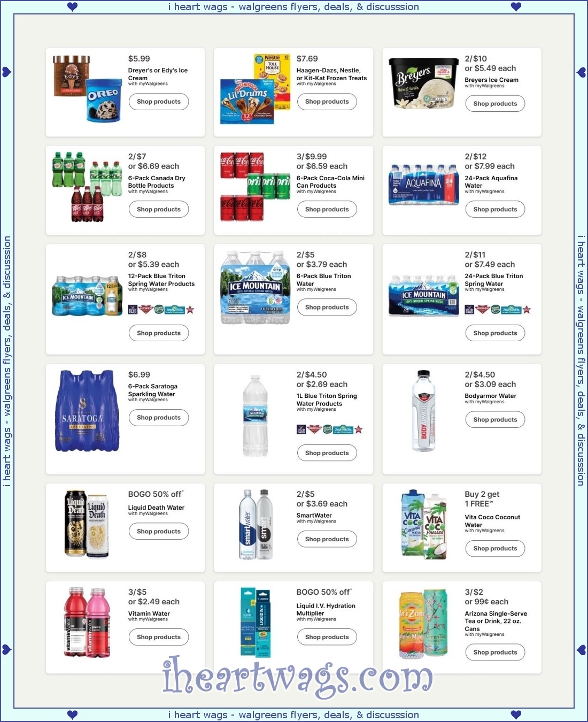Shop products for 6-Pack Coca-Cola Mini Cans

[x=327, y=210]
